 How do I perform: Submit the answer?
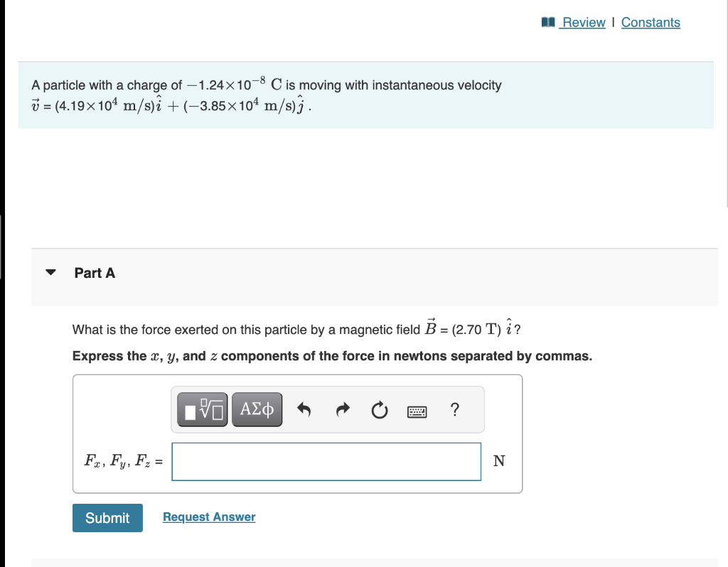coord(107,517)
